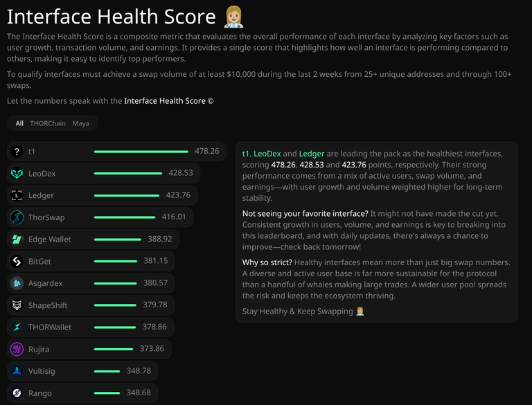Click the 379.78 score value
Image resolution: width=532 pixels, height=405 pixels.
point(155,305)
